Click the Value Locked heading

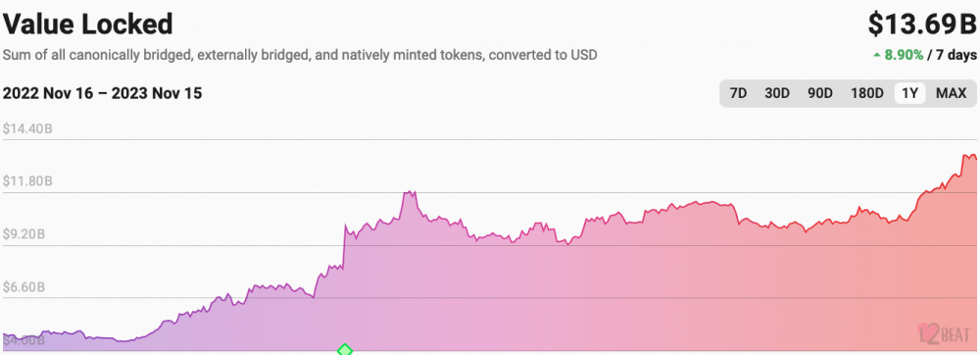pos(87,25)
